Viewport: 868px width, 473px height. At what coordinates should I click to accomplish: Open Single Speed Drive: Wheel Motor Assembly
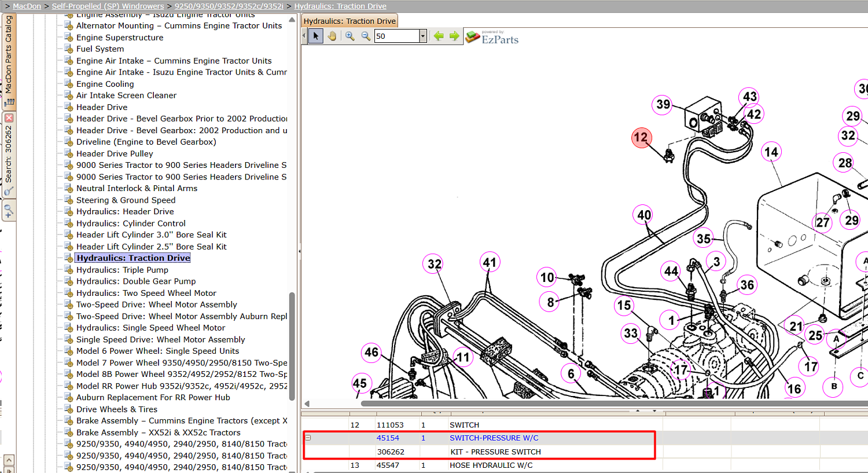160,340
